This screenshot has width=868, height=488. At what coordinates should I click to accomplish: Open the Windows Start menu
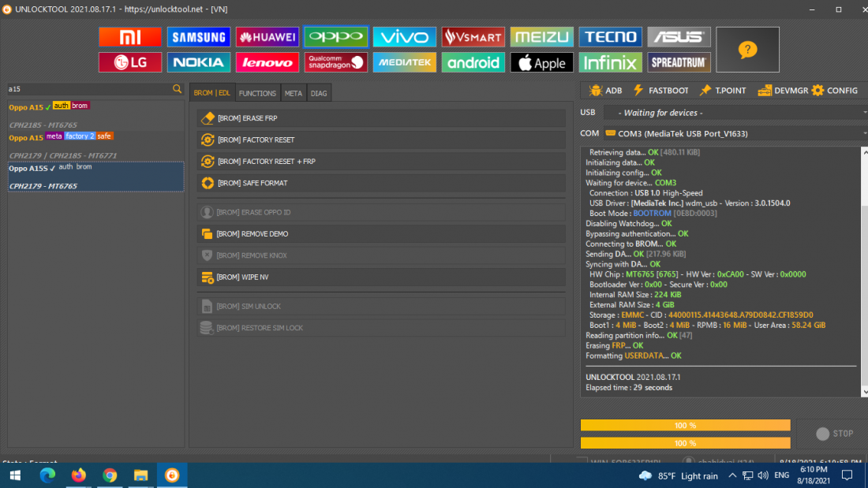pos(15,475)
